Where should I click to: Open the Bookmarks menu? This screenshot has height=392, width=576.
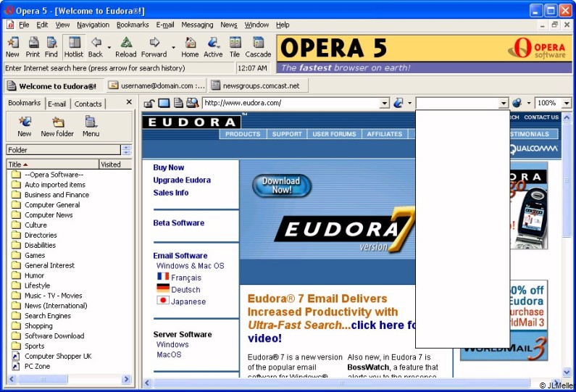133,25
